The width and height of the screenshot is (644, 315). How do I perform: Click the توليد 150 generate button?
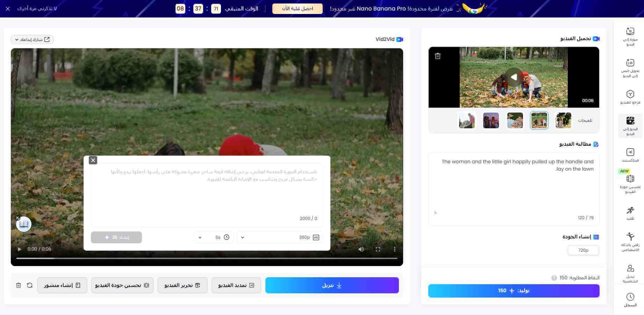coord(514,291)
